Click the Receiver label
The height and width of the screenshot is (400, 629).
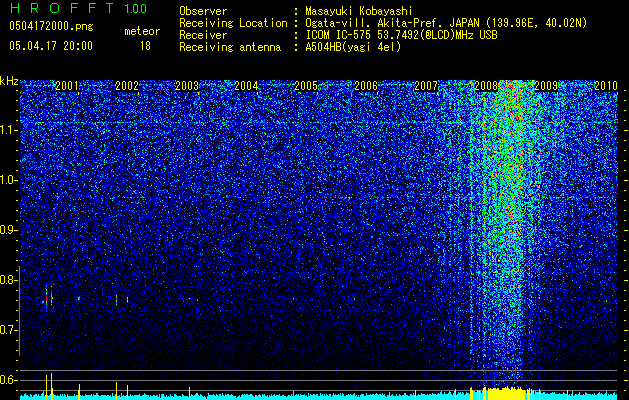tap(203, 35)
